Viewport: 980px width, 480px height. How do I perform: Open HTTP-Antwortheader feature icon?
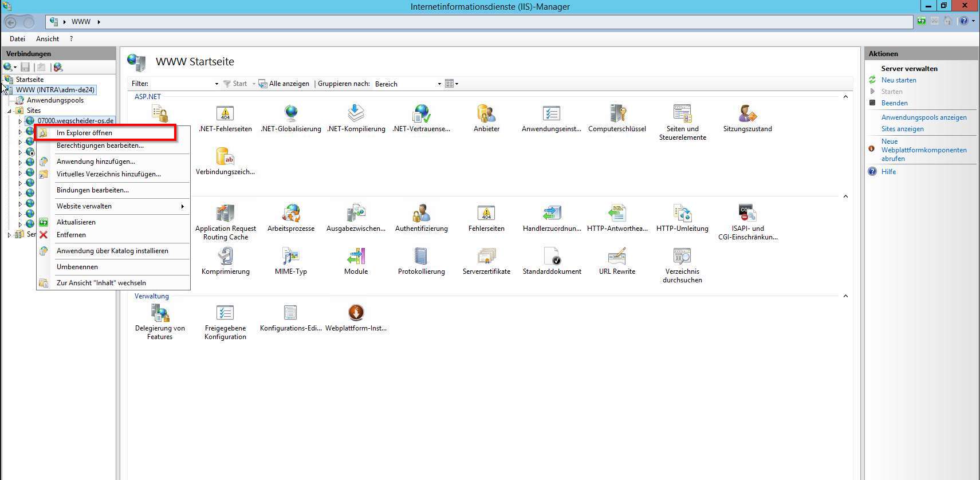click(x=617, y=218)
